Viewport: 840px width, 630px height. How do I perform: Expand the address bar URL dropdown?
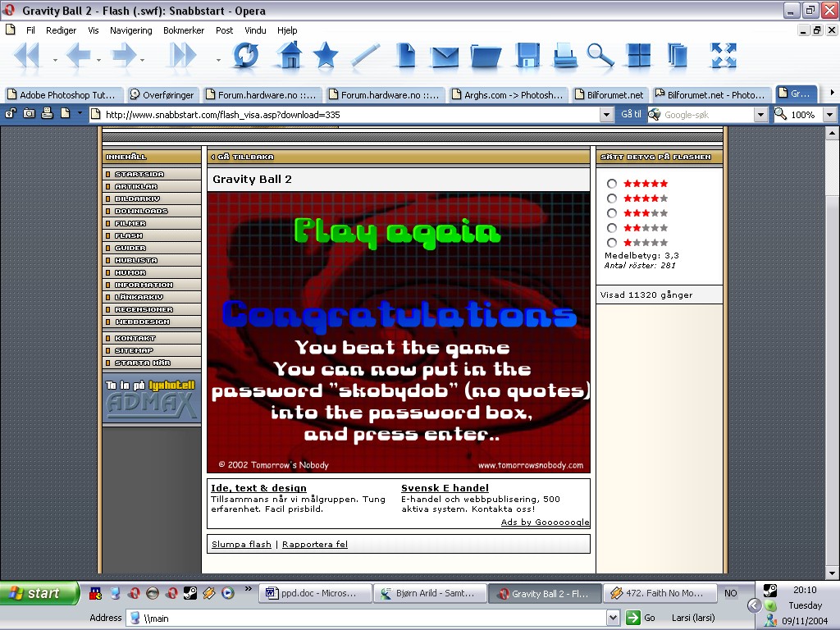pyautogui.click(x=606, y=115)
